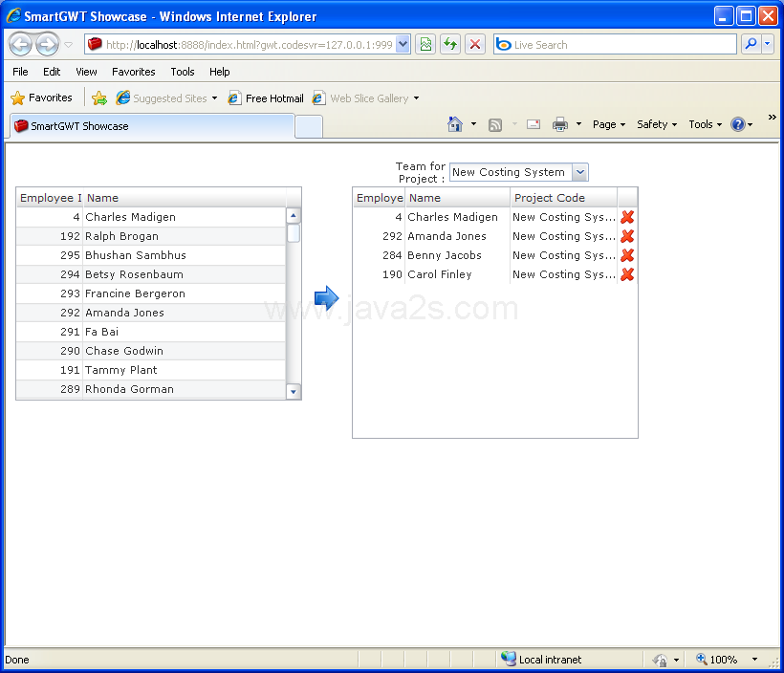Screen dimensions: 784x673
Task: Open the File menu
Action: tap(20, 72)
